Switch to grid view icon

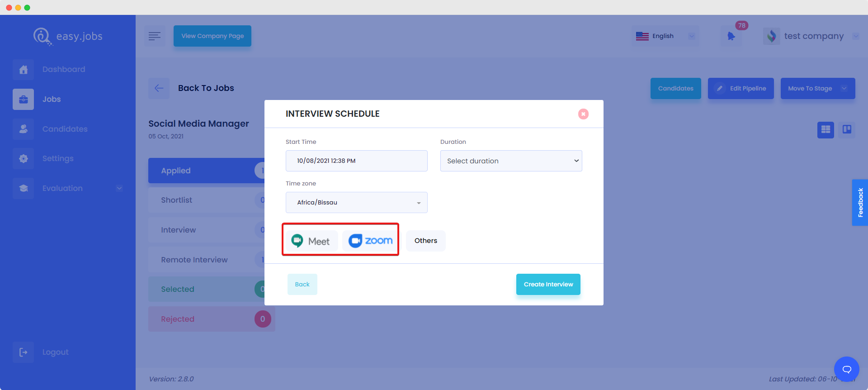826,130
